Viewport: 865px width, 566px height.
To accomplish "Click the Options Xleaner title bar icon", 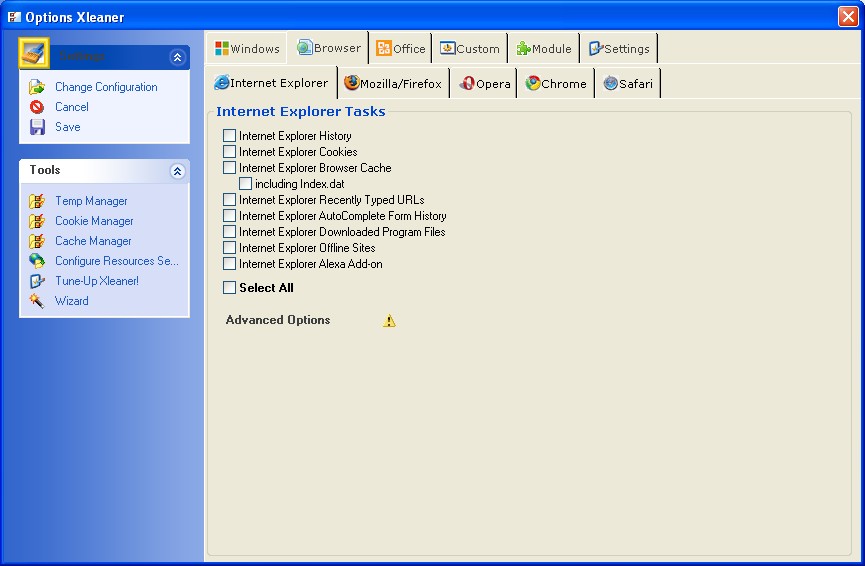I will [x=14, y=17].
